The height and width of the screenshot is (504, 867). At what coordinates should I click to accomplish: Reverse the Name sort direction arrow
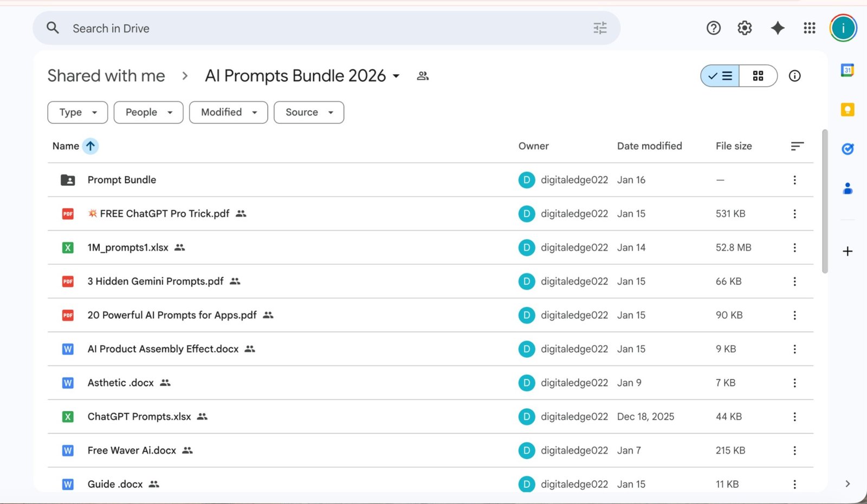coord(90,146)
